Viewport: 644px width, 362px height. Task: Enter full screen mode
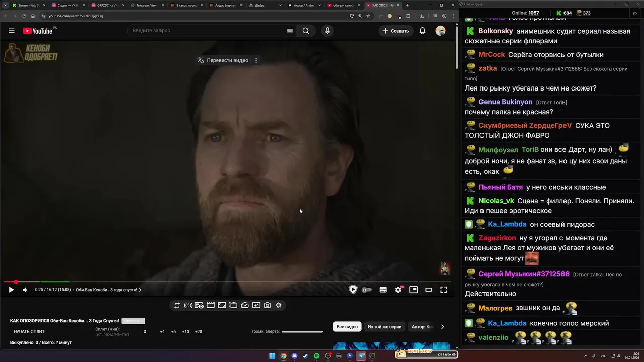[x=444, y=290]
